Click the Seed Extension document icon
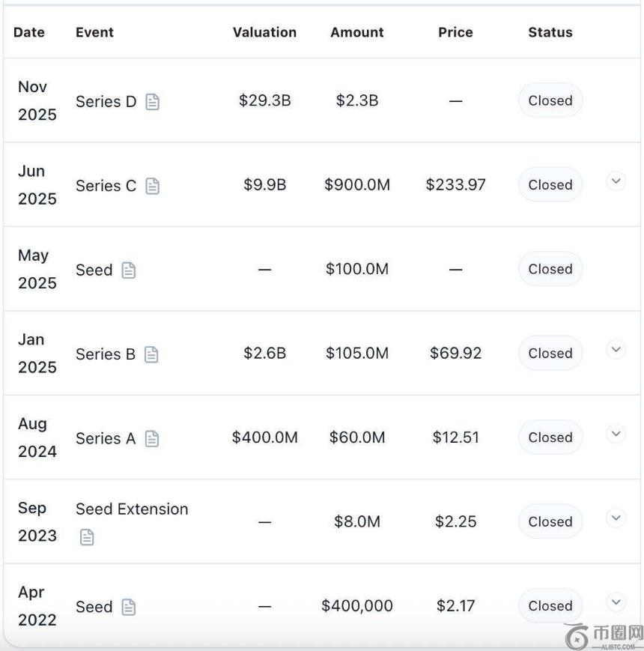 coord(87,537)
